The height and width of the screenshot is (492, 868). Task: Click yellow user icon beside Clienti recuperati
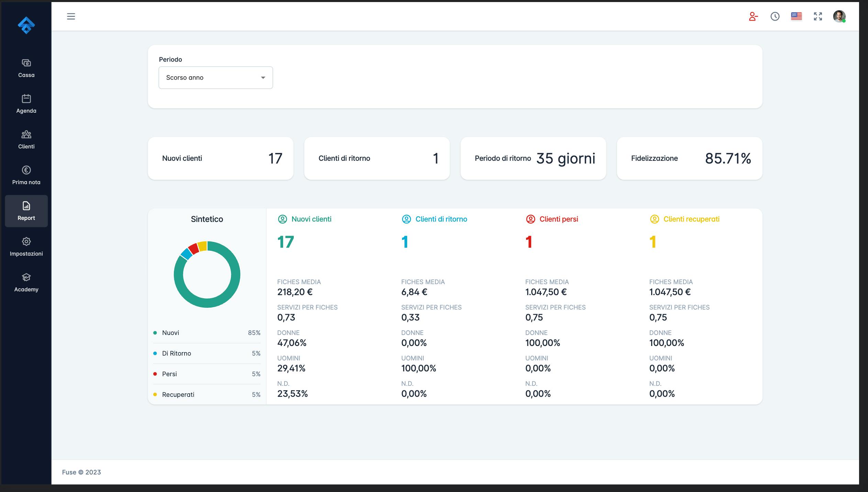(x=654, y=219)
